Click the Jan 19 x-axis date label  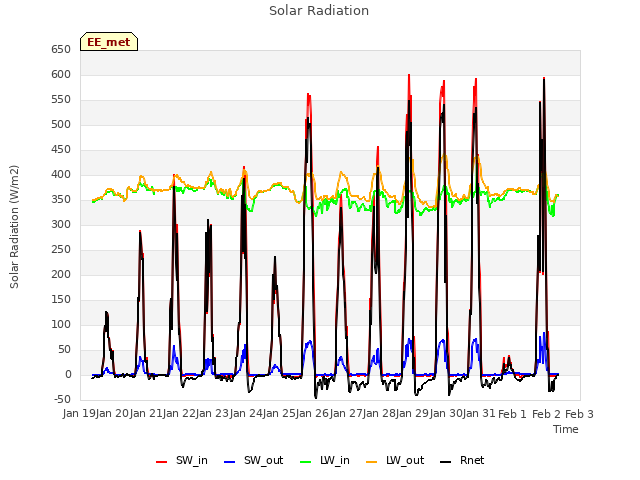click(79, 414)
